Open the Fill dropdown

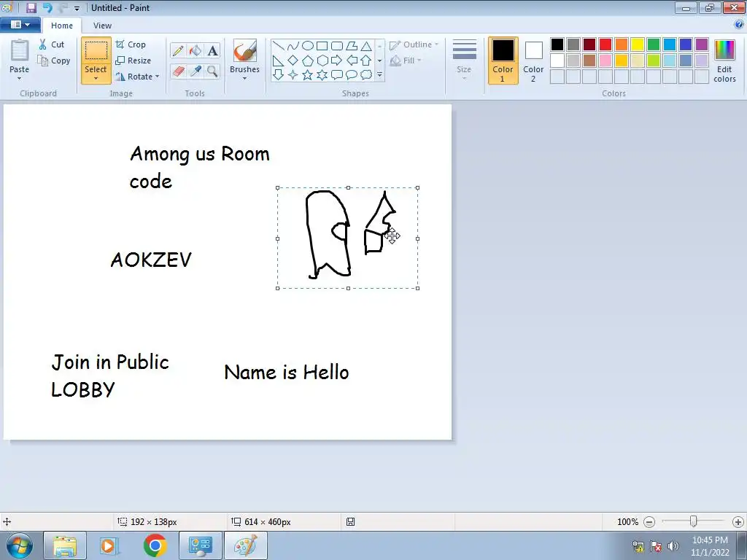point(406,61)
